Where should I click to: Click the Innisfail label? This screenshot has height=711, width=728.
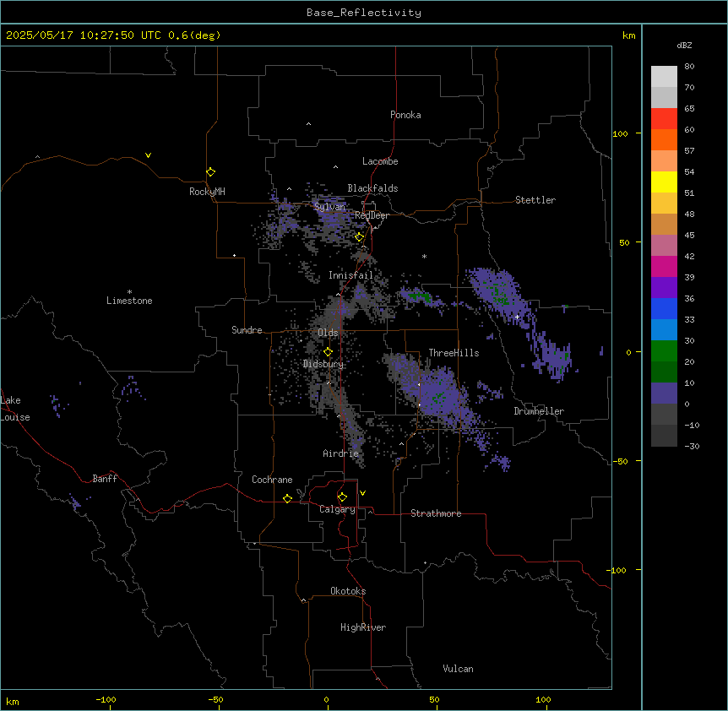coord(350,275)
